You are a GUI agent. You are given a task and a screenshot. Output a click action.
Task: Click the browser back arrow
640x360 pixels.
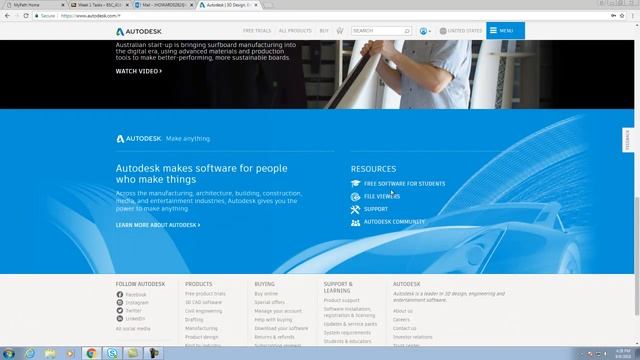[7, 16]
